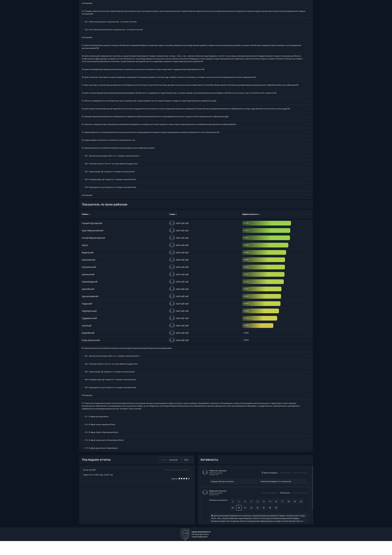392x555 pixels.
Task: Click the avatar icon for Ножай-Юртовский district head
Action: (172, 223)
